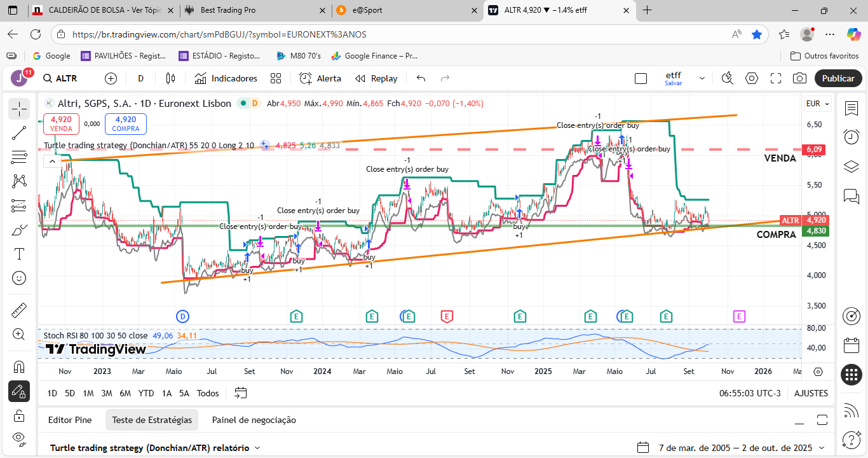
Task: Switch to the Editor Pine tab
Action: point(70,420)
